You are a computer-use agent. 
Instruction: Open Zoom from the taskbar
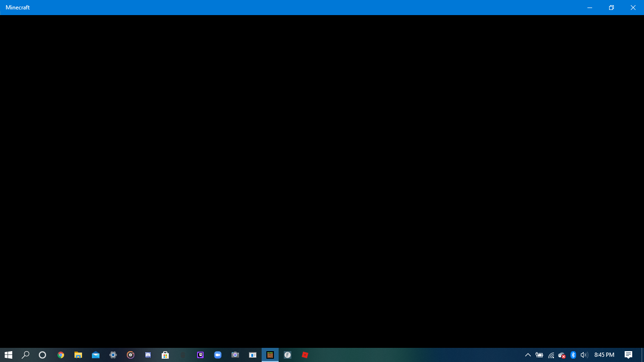[218, 355]
